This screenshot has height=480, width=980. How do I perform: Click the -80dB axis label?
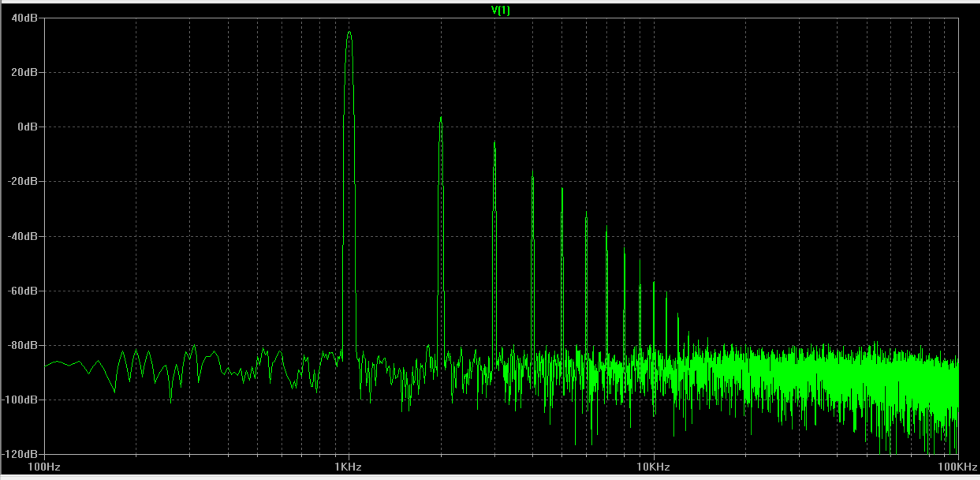pos(23,345)
